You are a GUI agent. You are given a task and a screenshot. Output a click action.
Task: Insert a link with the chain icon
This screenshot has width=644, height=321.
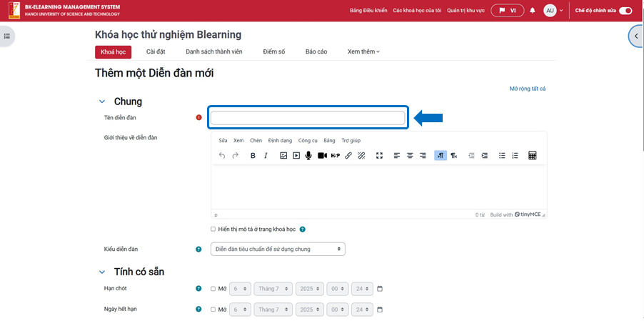[348, 155]
